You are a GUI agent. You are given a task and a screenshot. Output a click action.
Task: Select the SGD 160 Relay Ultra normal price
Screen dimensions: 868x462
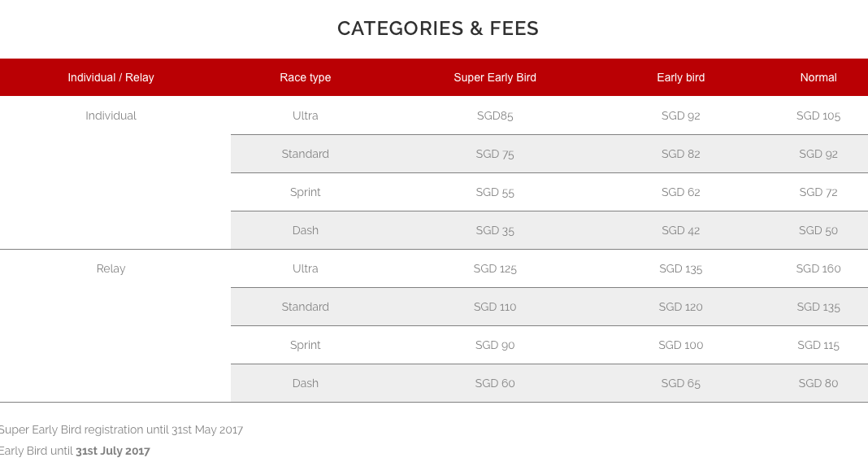(x=818, y=268)
